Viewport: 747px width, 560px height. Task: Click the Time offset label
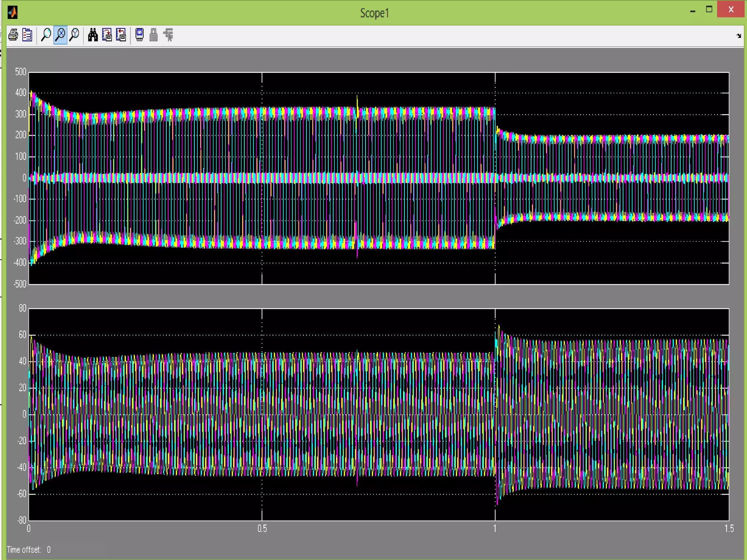click(24, 549)
